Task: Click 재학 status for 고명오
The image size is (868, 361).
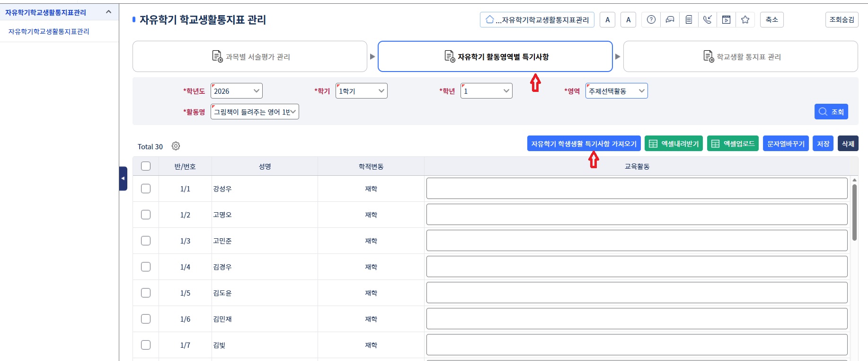Action: point(371,215)
